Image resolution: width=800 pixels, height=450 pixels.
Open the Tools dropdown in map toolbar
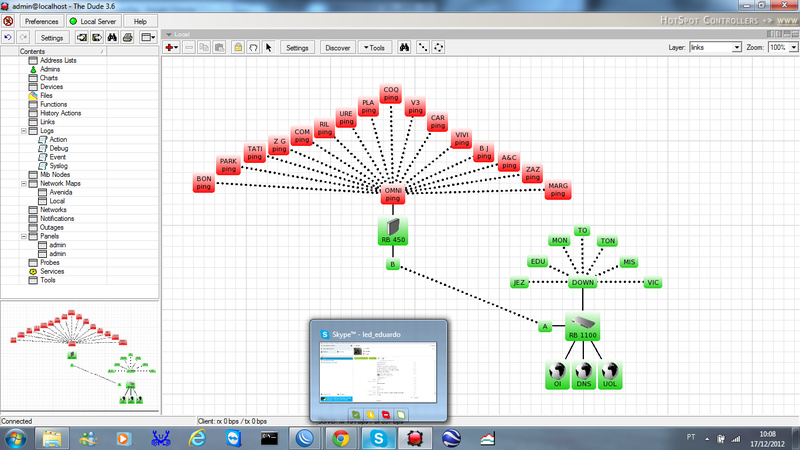[x=374, y=47]
